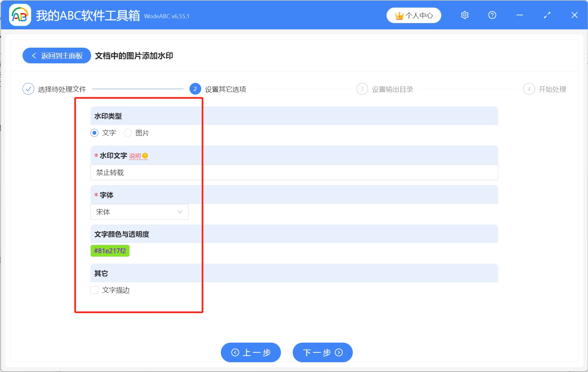Click the orange help icon beside 说明
The width and height of the screenshot is (588, 372).
coord(145,156)
